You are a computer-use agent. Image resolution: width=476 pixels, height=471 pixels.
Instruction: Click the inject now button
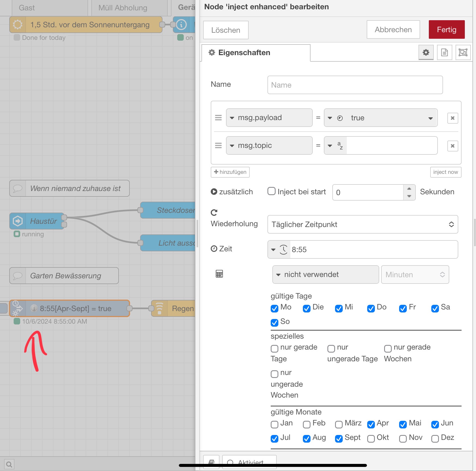(x=445, y=172)
